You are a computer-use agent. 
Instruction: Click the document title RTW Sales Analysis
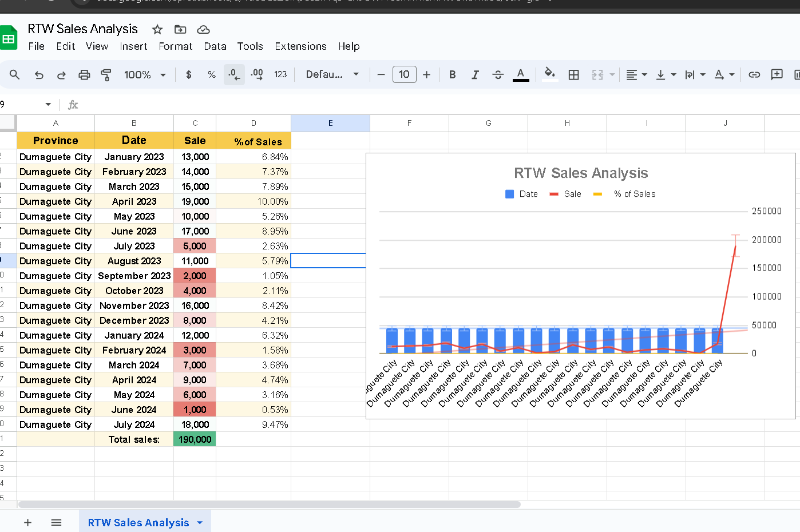click(83, 29)
